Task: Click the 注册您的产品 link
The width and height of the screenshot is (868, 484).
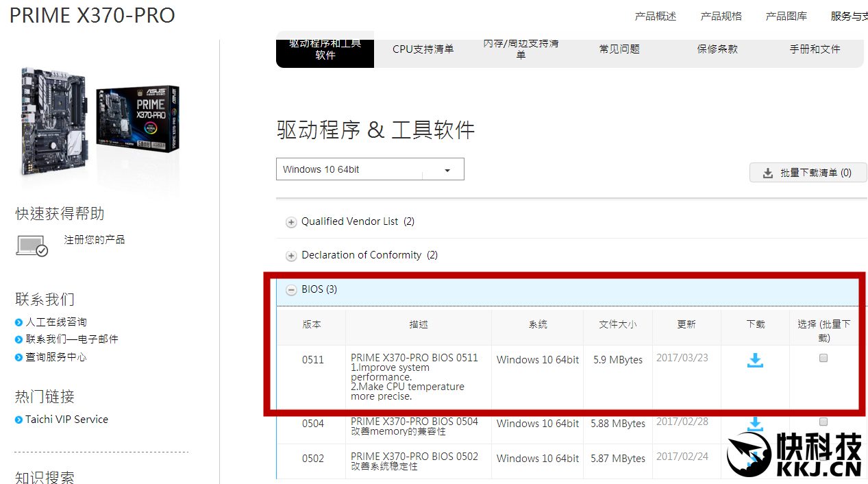Action: [x=95, y=240]
